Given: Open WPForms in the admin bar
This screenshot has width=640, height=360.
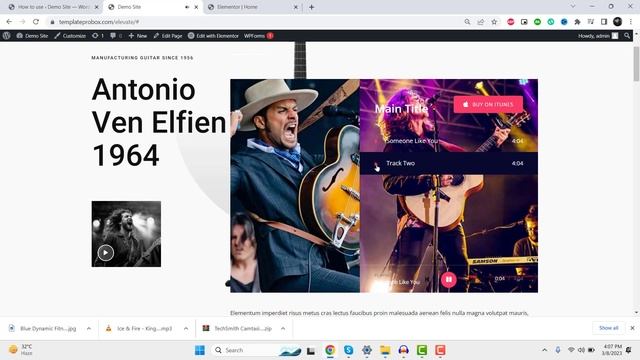Looking at the screenshot, I should coord(258,36).
